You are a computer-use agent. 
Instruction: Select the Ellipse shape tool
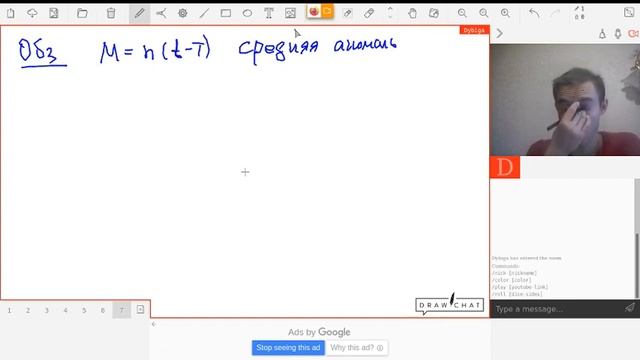(247, 13)
